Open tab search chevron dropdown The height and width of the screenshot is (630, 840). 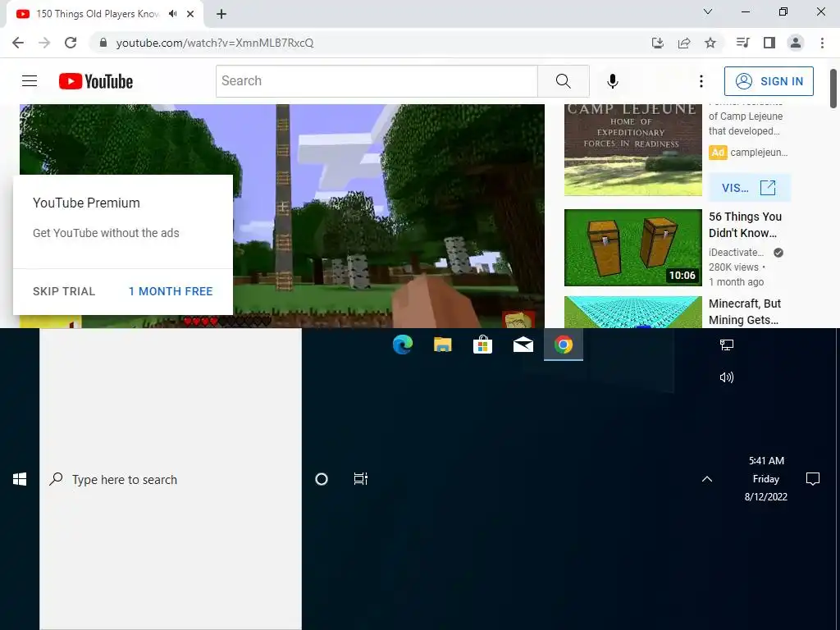(x=708, y=11)
